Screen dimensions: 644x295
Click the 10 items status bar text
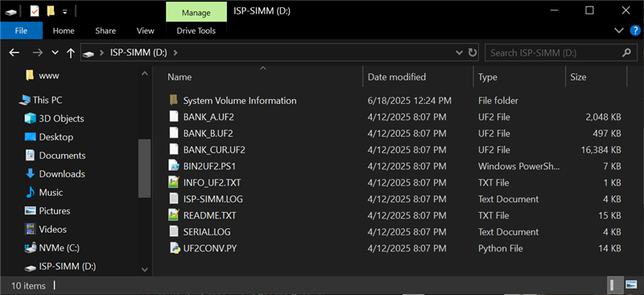click(x=28, y=285)
